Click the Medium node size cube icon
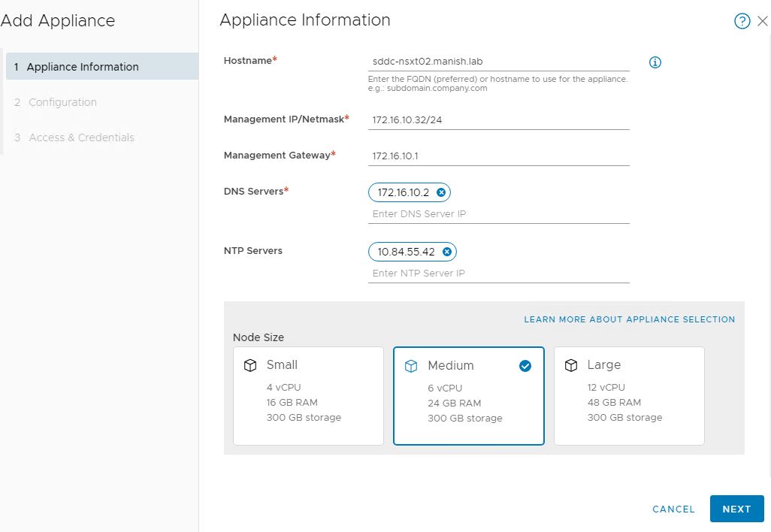 point(411,366)
